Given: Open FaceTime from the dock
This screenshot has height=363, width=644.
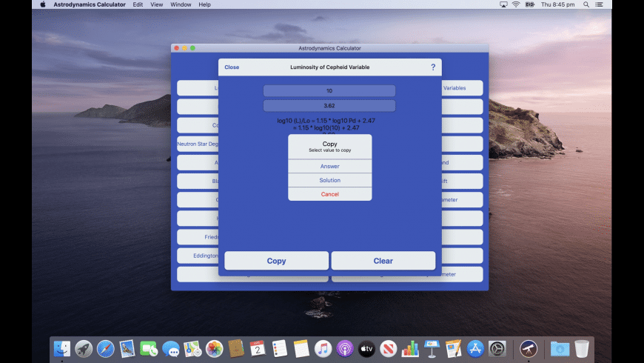Looking at the screenshot, I should point(149,349).
